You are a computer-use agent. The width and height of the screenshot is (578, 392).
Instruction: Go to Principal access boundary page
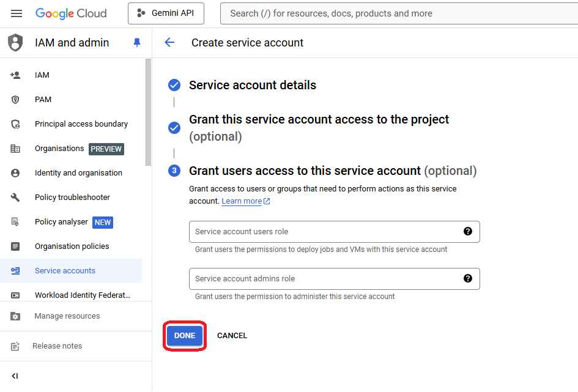coord(81,124)
